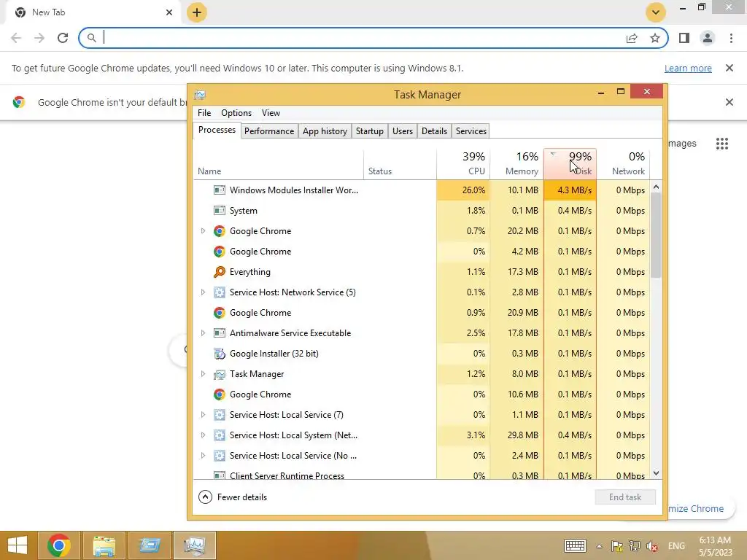Show hidden tray icons
Viewport: 747px width, 560px height.
pyautogui.click(x=600, y=546)
